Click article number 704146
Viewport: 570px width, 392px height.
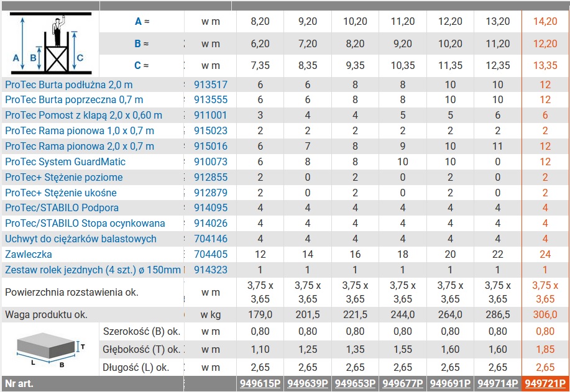(x=211, y=239)
